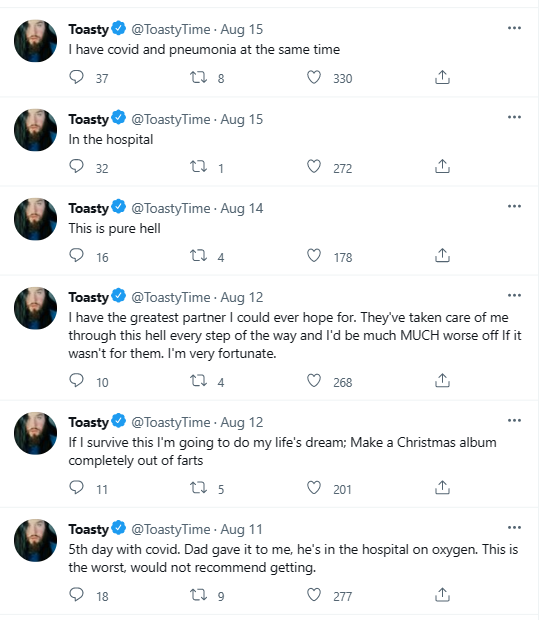The image size is (543, 620).
Task: Like the Christmas album tweet
Action: pyautogui.click(x=314, y=488)
